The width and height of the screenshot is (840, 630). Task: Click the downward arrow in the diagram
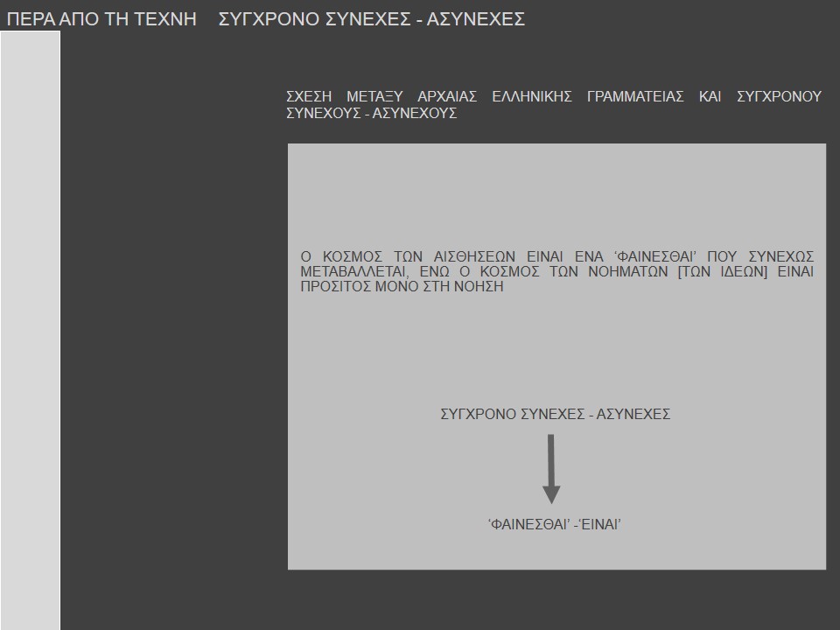tap(550, 469)
